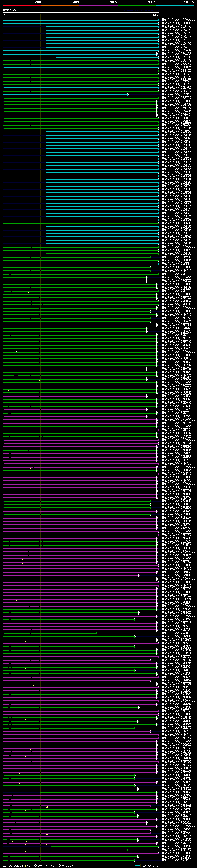Click the white query length bar
Viewport: 197px width, 868px height.
click(81, 13)
